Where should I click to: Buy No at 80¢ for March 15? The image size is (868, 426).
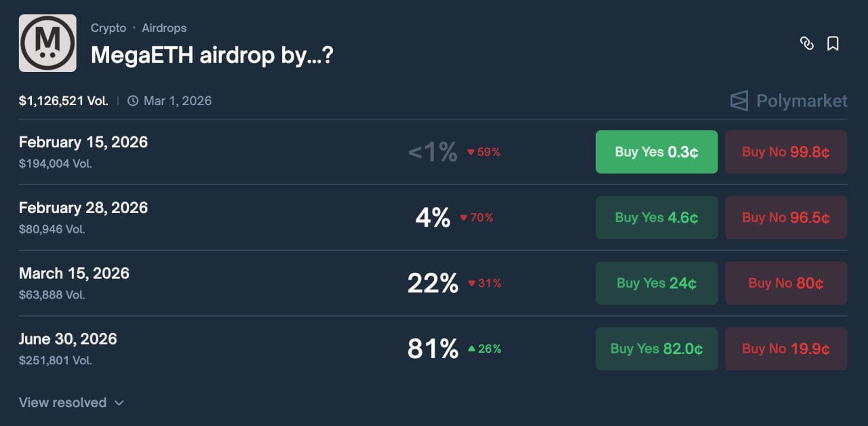tap(785, 283)
